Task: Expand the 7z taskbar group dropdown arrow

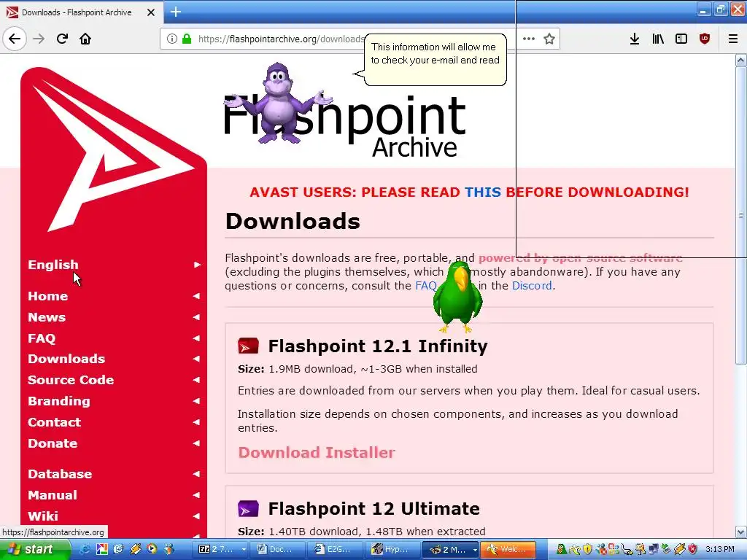Action: [x=244, y=549]
